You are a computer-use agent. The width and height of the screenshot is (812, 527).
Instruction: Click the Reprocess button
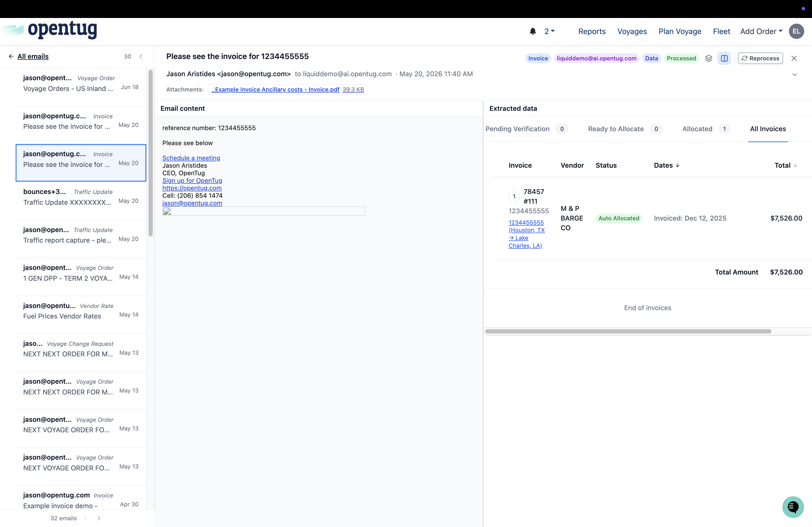coord(760,58)
